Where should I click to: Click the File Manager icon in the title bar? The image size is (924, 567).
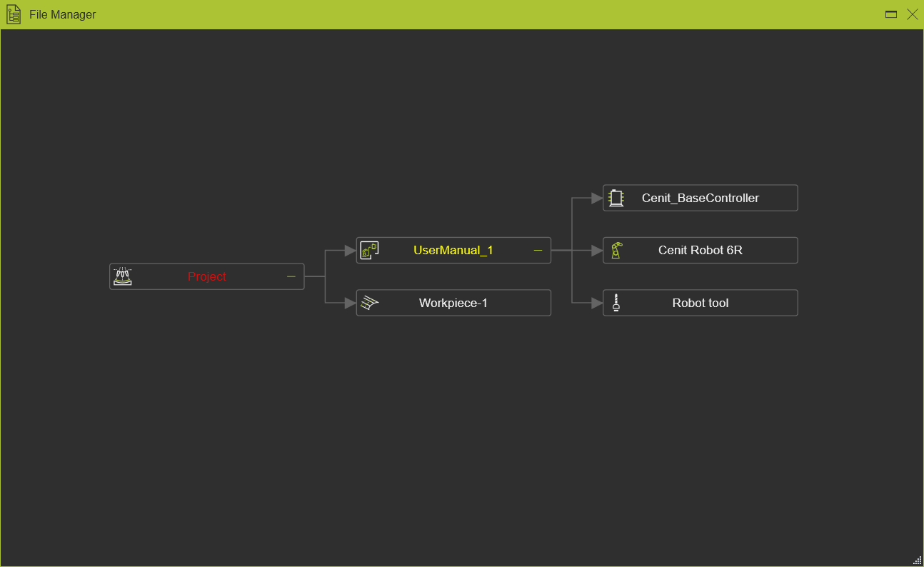tap(13, 14)
